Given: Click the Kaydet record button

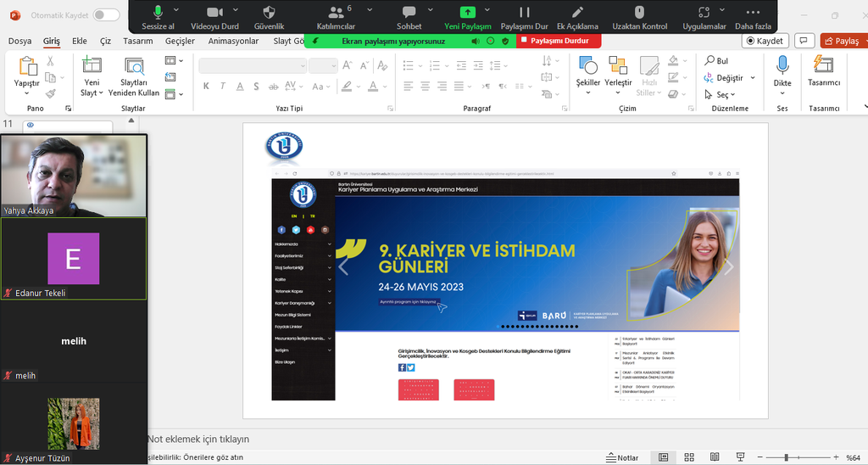Looking at the screenshot, I should 764,41.
